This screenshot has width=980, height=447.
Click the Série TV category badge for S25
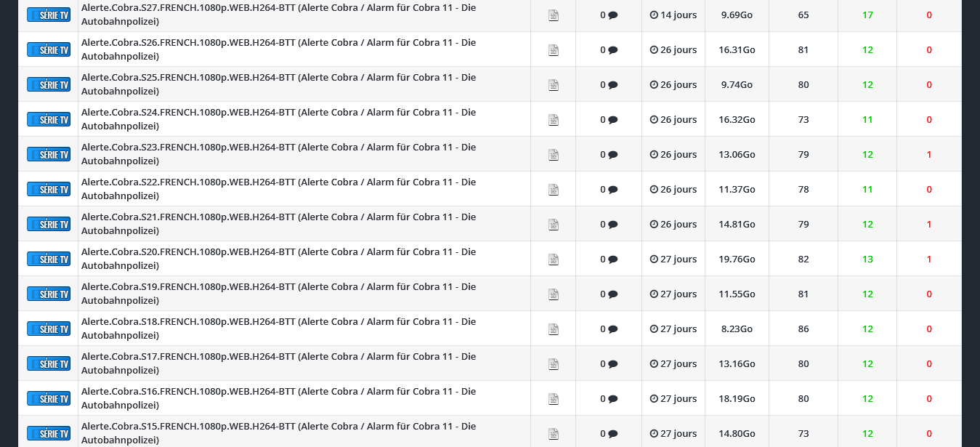49,84
